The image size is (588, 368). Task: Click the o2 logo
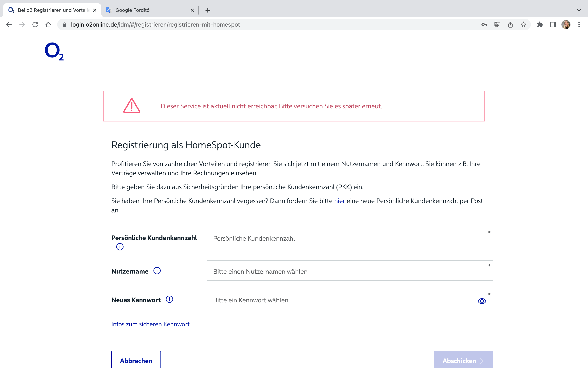point(54,51)
